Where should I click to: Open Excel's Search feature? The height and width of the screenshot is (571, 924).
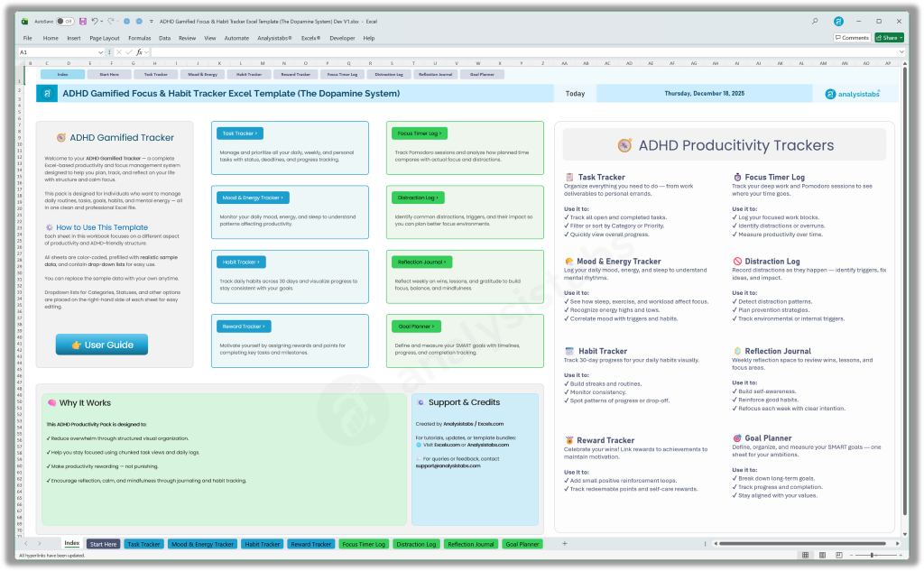tap(815, 20)
